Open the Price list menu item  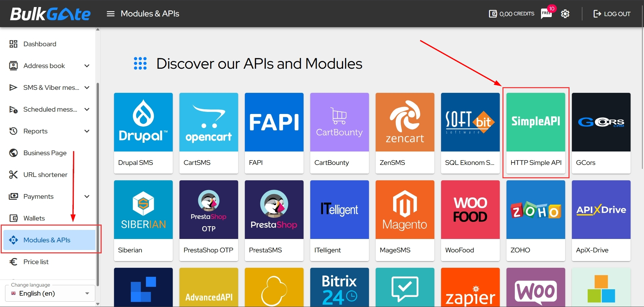[x=36, y=262]
